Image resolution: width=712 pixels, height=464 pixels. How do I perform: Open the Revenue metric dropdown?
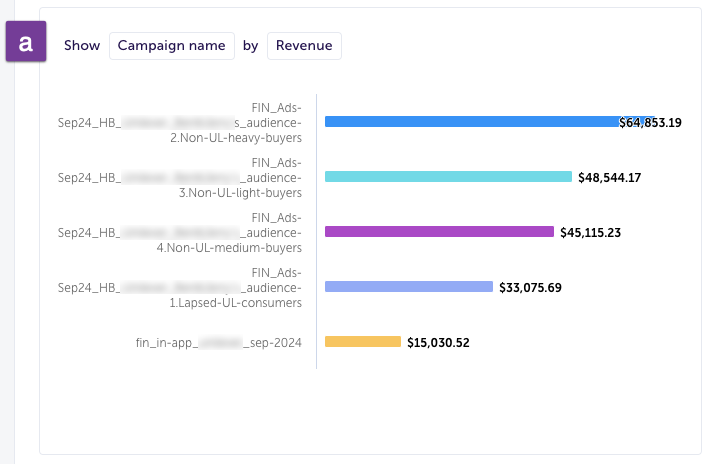304,46
